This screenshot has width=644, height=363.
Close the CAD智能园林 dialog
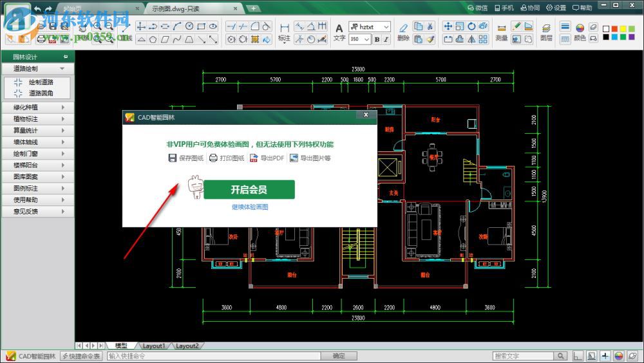pyautogui.click(x=366, y=115)
